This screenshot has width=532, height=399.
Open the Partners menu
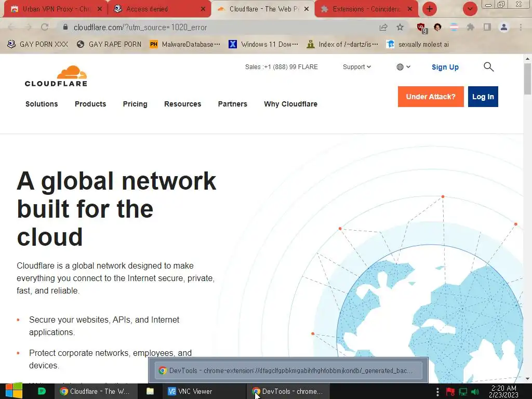pyautogui.click(x=232, y=104)
